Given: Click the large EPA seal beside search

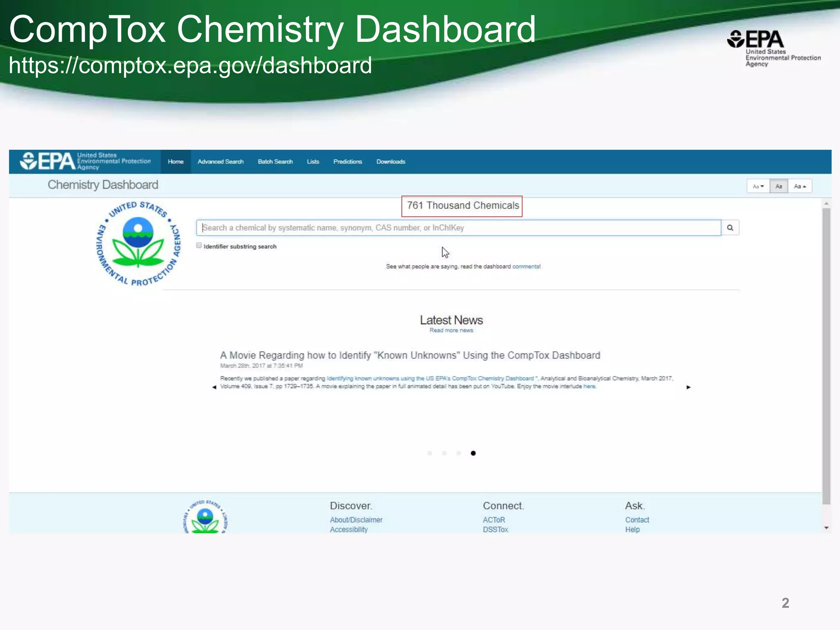Looking at the screenshot, I should point(138,243).
